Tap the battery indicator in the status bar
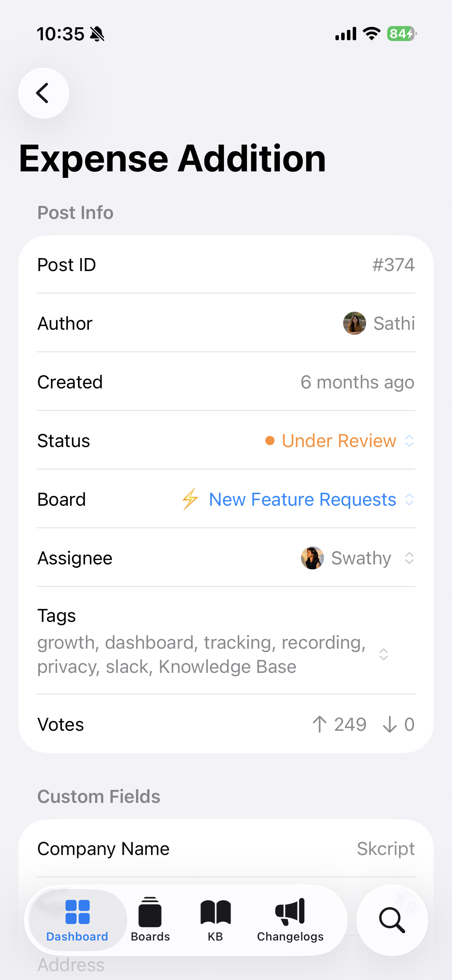The height and width of the screenshot is (980, 452). [x=400, y=34]
